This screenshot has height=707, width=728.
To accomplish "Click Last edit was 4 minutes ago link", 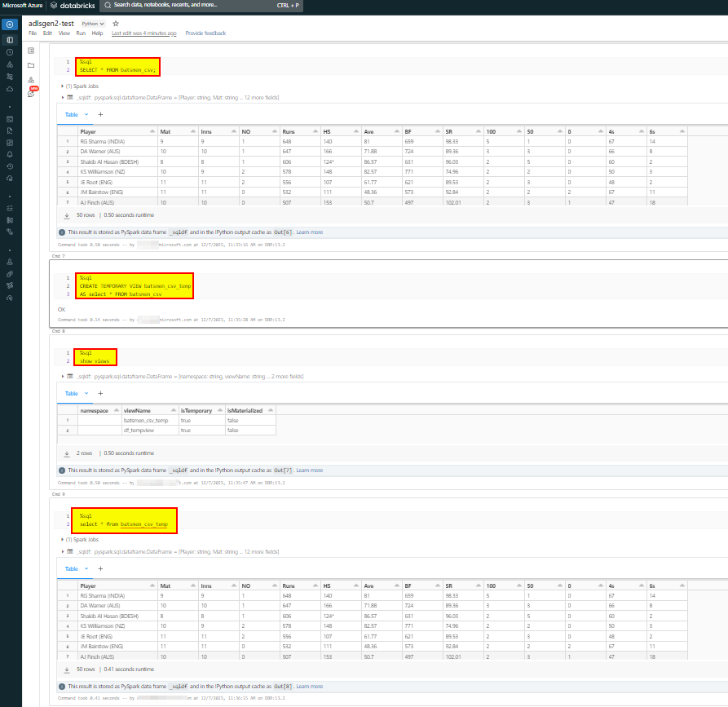I will point(144,33).
